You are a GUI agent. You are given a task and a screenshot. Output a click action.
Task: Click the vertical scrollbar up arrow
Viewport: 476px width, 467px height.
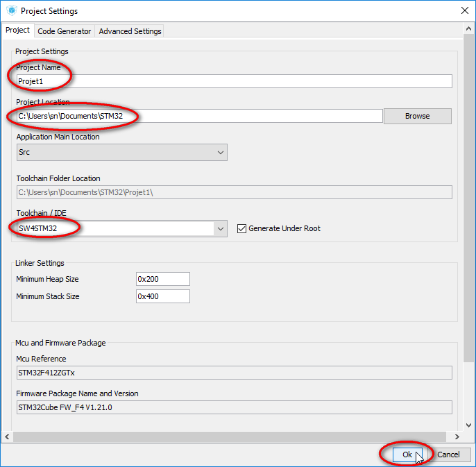click(x=469, y=29)
